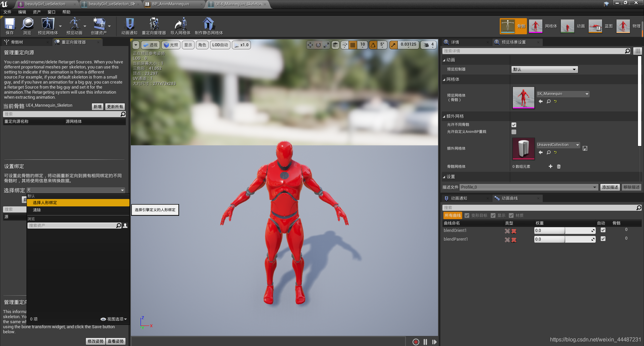Click the 浏览 browse toolbar icon
Screen dimensions: 644x346
(27, 26)
